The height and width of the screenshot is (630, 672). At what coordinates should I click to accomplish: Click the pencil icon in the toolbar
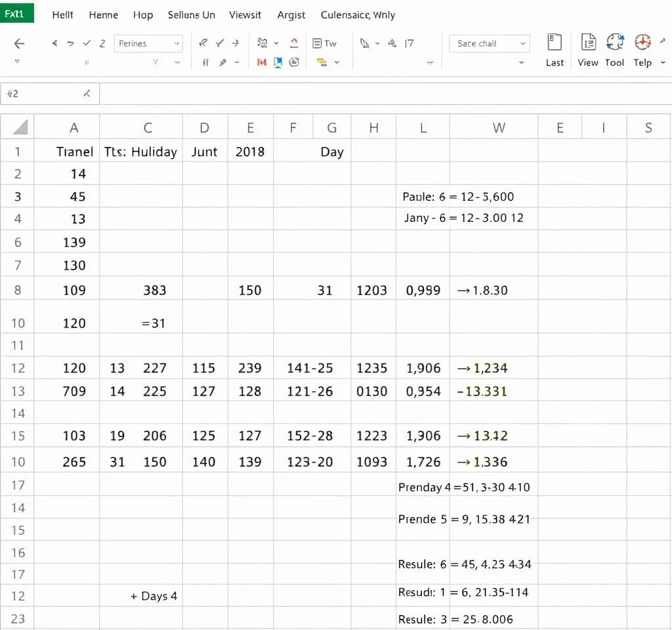tap(222, 62)
